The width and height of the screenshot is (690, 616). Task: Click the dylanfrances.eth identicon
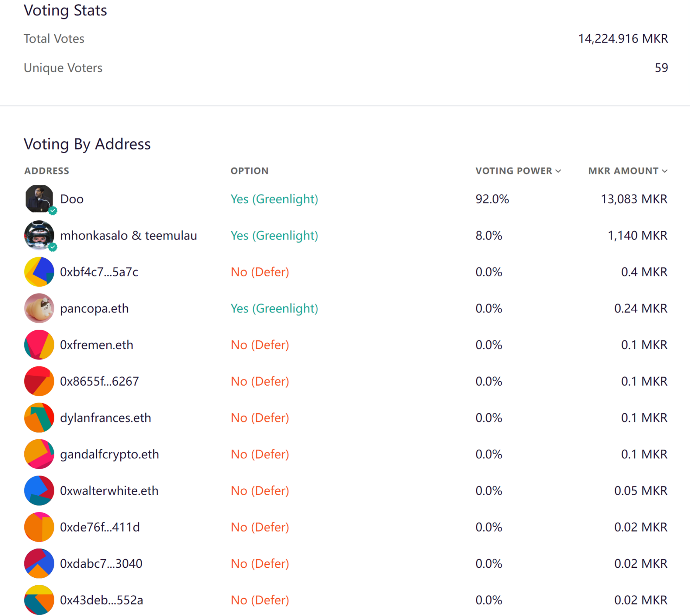pyautogui.click(x=39, y=417)
